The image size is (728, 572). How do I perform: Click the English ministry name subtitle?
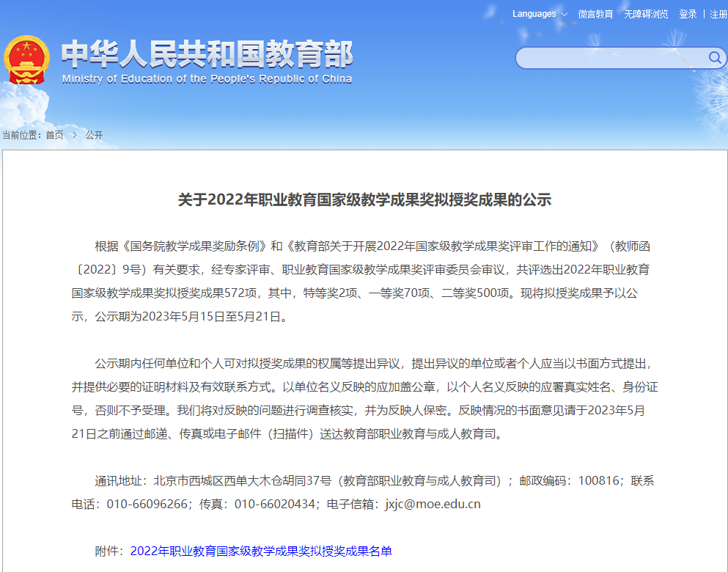(x=207, y=79)
